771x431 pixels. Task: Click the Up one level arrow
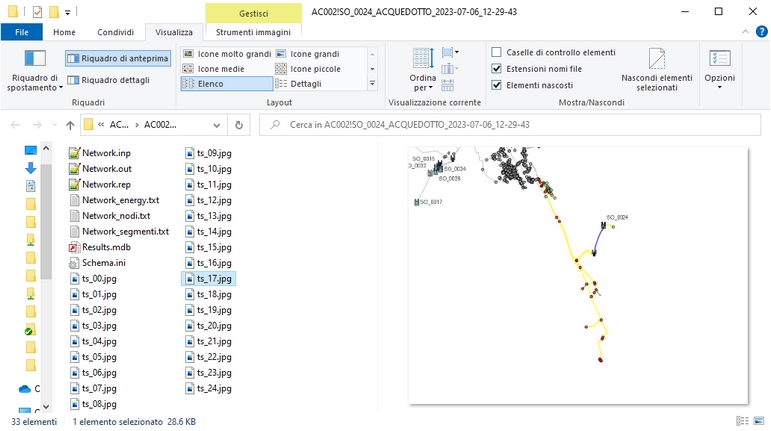pyautogui.click(x=69, y=125)
